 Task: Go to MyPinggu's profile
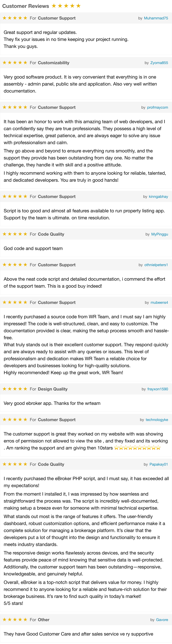pyautogui.click(x=160, y=234)
